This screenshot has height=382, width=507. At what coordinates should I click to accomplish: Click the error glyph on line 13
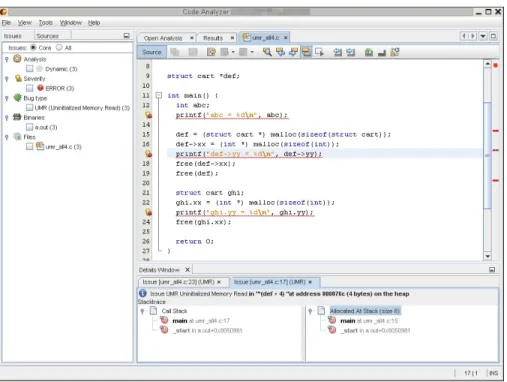(x=148, y=115)
